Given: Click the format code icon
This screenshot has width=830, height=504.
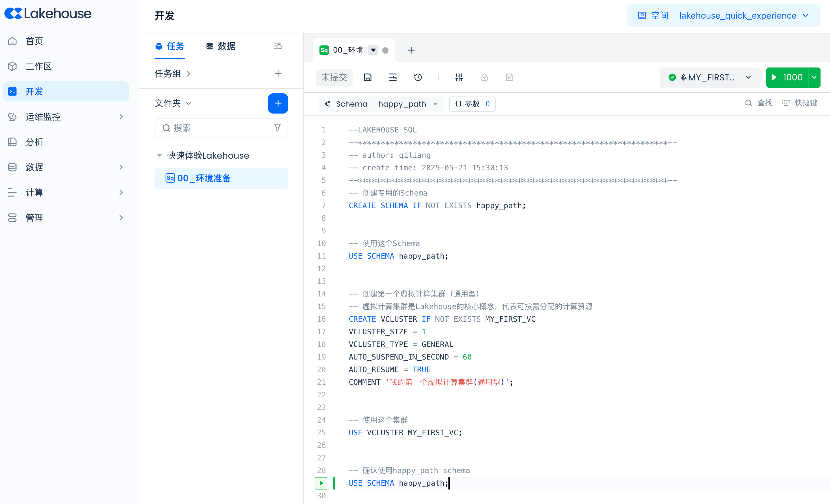Looking at the screenshot, I should coord(393,78).
